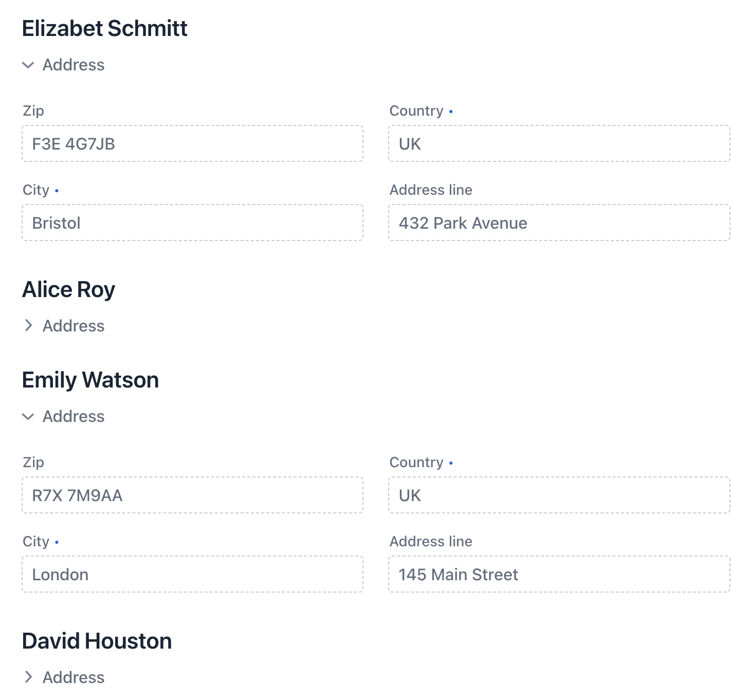Click City field containing London
Screen dimensions: 731x700
click(x=192, y=575)
